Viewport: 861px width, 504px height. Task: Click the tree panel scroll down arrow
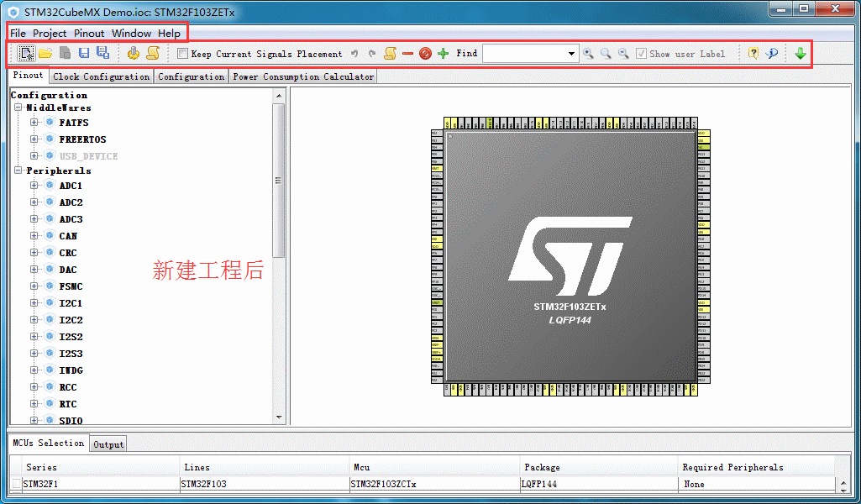(279, 417)
